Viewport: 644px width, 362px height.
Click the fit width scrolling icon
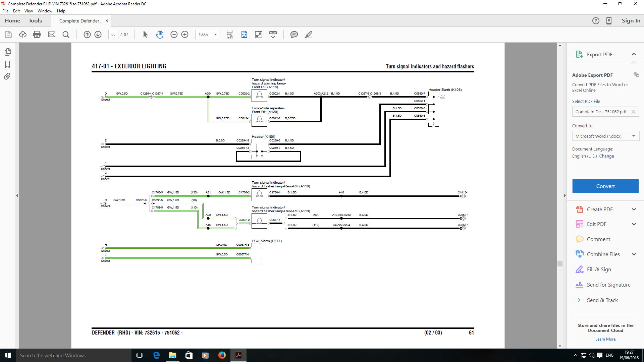(x=229, y=35)
